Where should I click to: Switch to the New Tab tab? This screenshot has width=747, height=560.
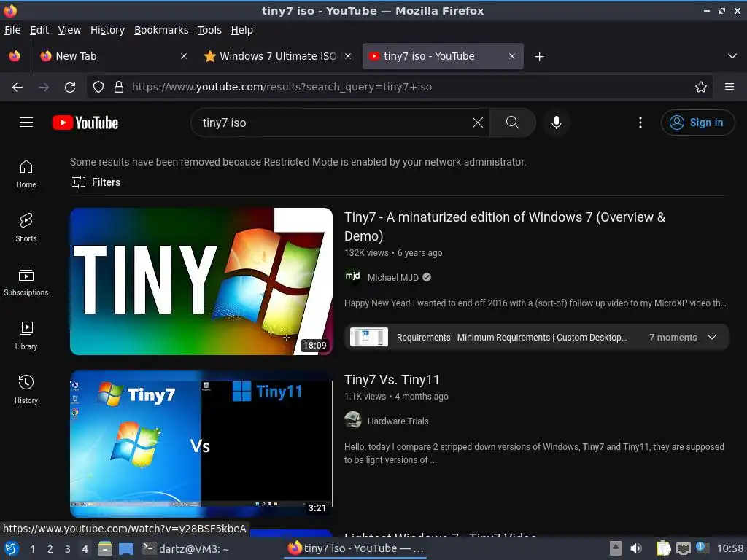point(113,56)
